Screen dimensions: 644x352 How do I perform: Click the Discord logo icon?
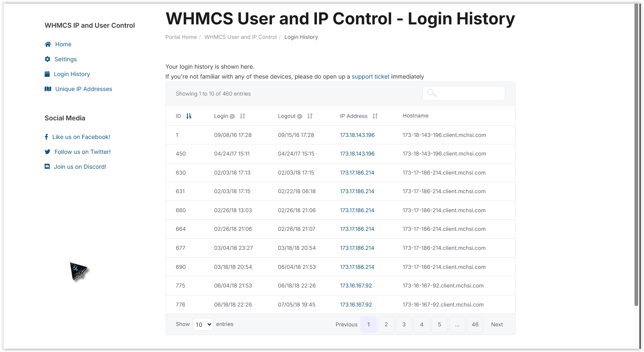(47, 167)
